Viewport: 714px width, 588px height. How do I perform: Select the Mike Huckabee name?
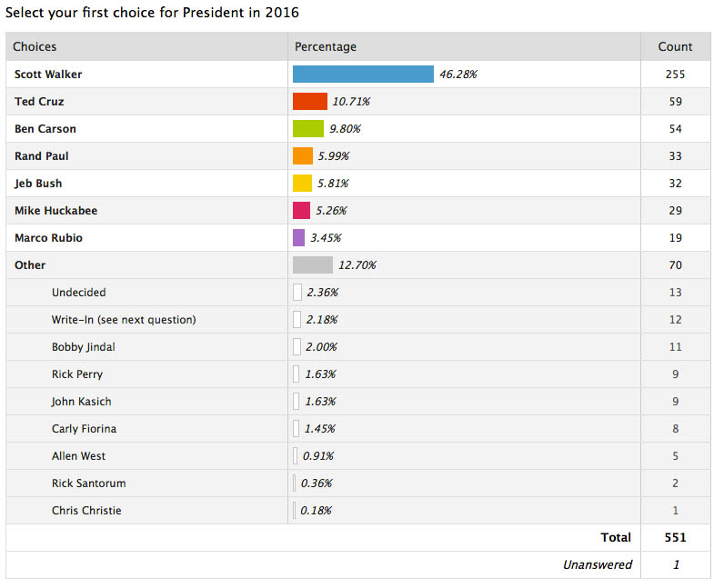click(56, 211)
